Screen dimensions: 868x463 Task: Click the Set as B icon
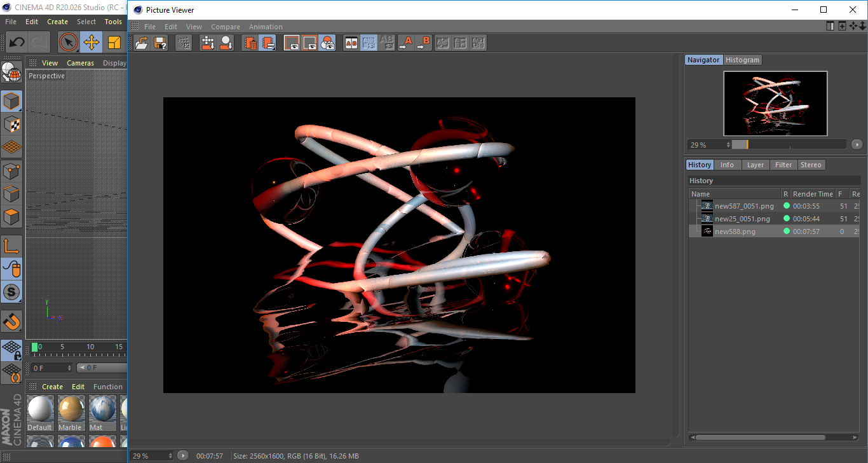click(423, 43)
